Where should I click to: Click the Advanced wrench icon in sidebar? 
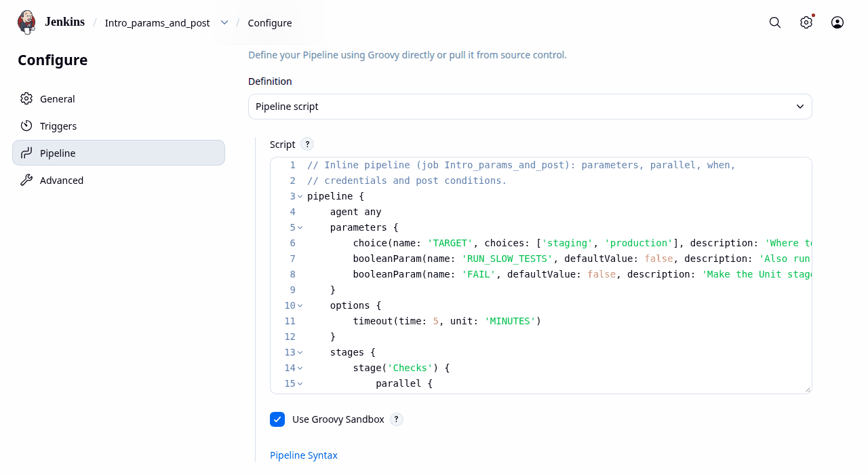point(26,180)
